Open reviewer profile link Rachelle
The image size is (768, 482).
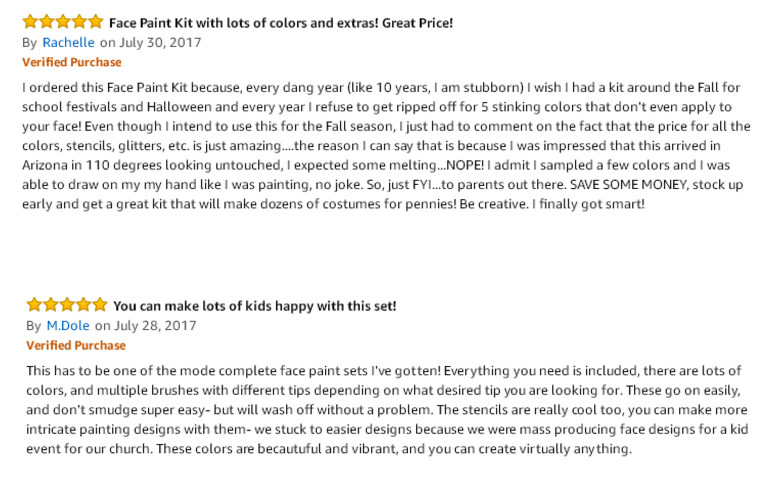pos(68,43)
